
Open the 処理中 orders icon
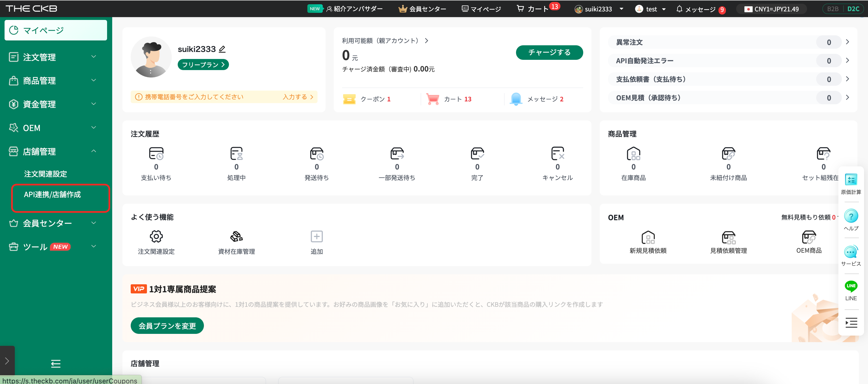coord(236,153)
